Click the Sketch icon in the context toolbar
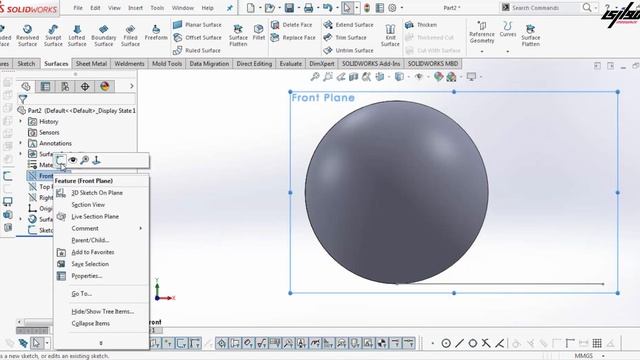 click(x=60, y=160)
